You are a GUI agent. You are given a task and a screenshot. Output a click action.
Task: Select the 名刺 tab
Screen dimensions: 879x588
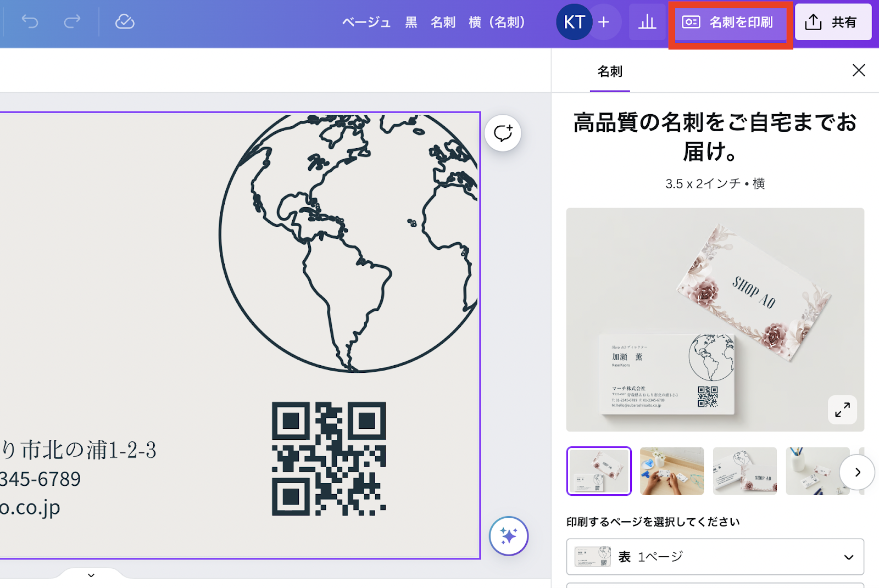click(x=610, y=72)
